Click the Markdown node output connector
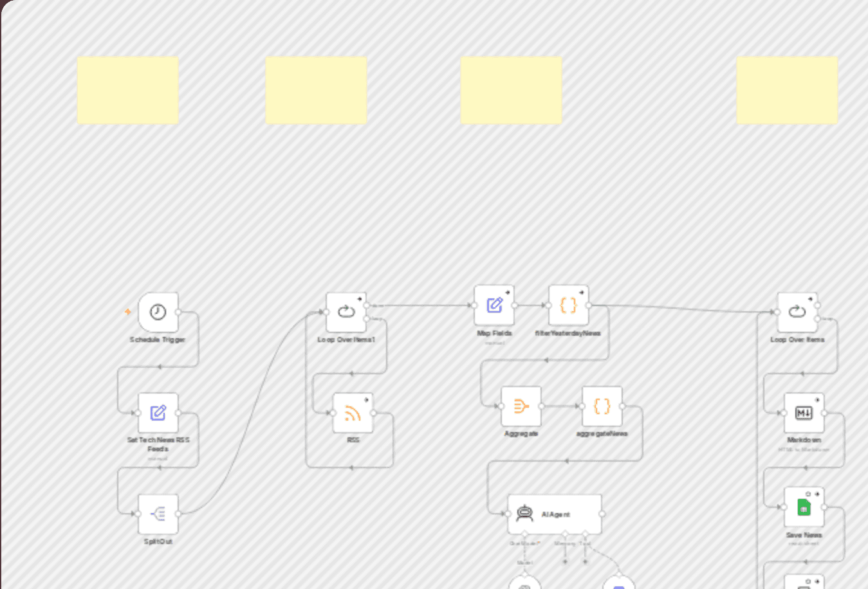The image size is (868, 589). pyautogui.click(x=824, y=413)
